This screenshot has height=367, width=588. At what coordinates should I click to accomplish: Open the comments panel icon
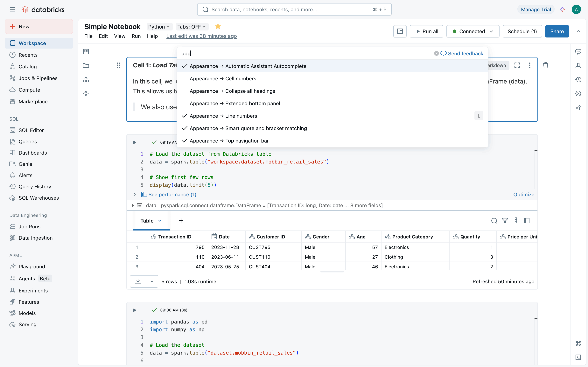click(x=578, y=52)
